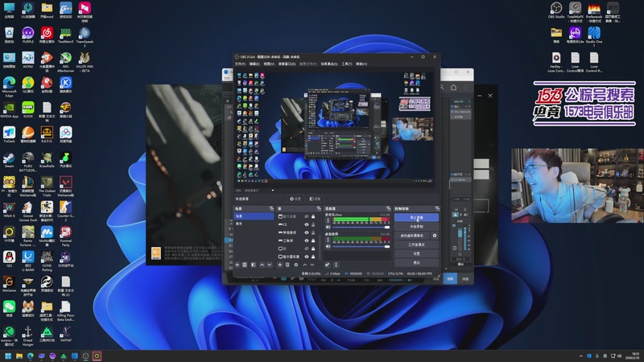Open NVIDIA App desktop shortcut
The width and height of the screenshot is (644, 362).
pyautogui.click(x=9, y=110)
